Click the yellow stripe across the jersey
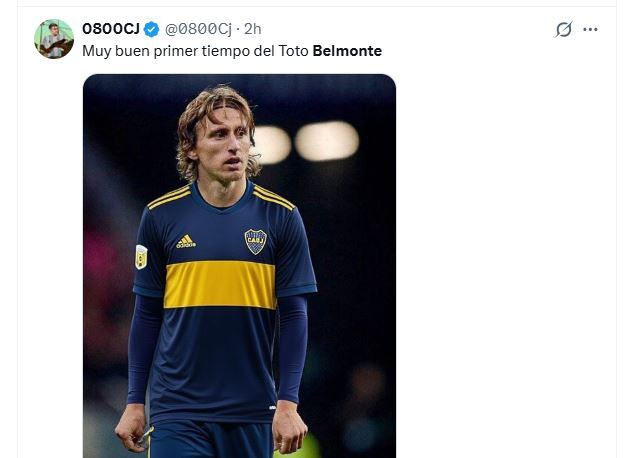This screenshot has width=641, height=458. tap(220, 284)
